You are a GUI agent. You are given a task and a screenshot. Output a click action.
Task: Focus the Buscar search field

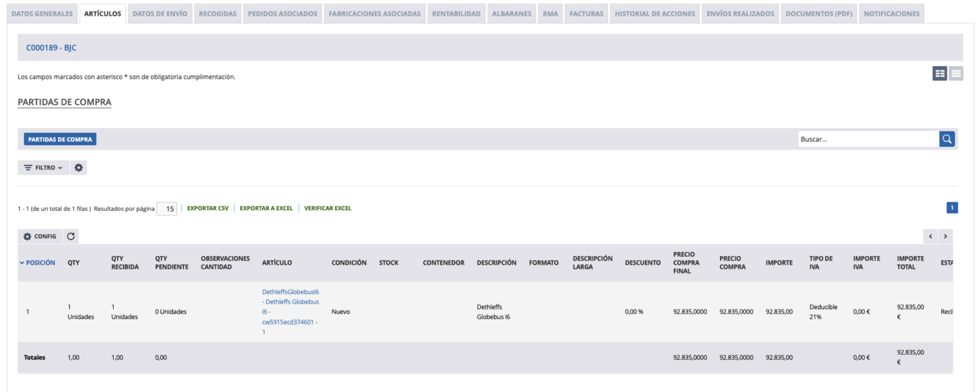click(868, 139)
